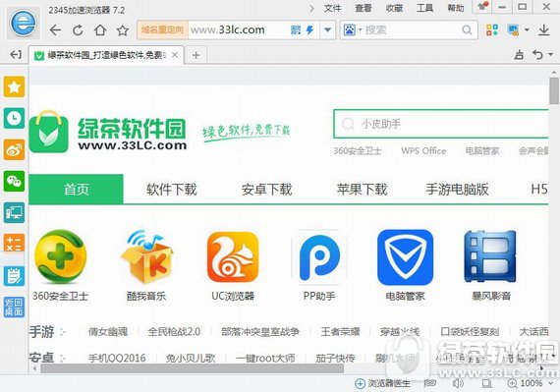This screenshot has width=560, height=392.
Task: Open the history clock sidebar icon
Action: (15, 118)
